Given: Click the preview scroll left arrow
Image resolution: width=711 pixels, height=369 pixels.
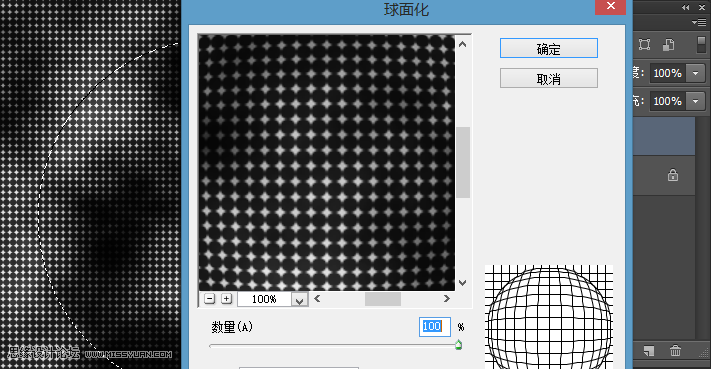Looking at the screenshot, I should [317, 298].
